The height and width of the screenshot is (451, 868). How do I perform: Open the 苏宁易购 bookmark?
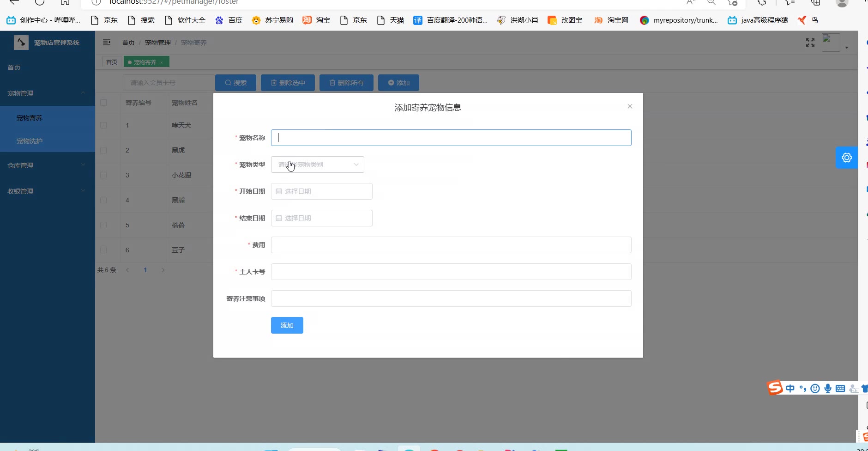pyautogui.click(x=272, y=20)
